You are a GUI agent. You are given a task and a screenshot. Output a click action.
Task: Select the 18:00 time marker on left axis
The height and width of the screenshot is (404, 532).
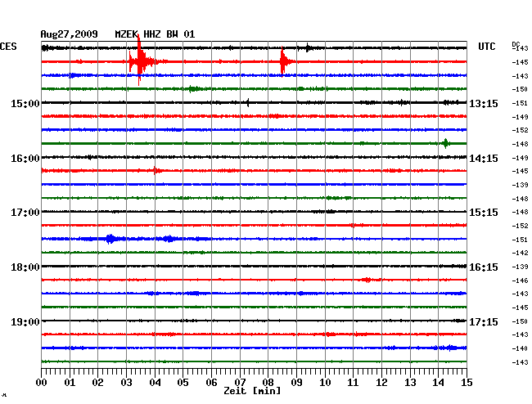(25, 267)
